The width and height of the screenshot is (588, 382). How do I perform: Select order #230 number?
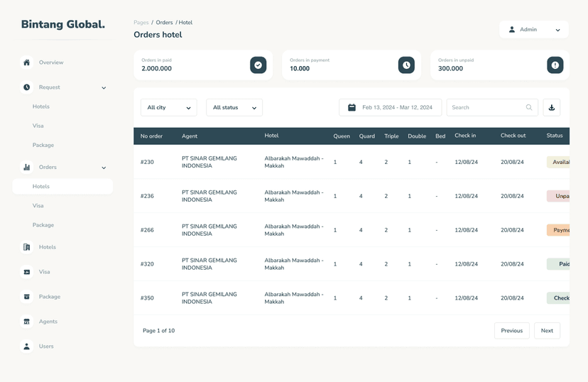(x=147, y=162)
